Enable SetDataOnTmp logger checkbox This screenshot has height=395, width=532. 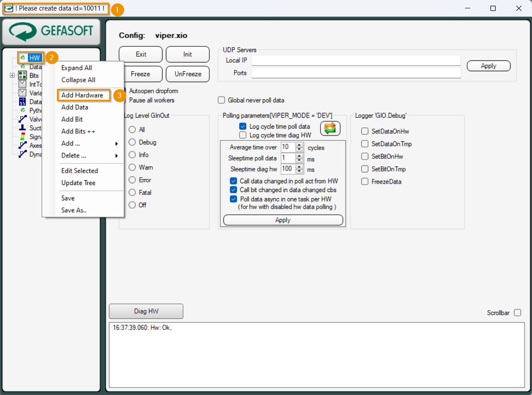[x=365, y=144]
